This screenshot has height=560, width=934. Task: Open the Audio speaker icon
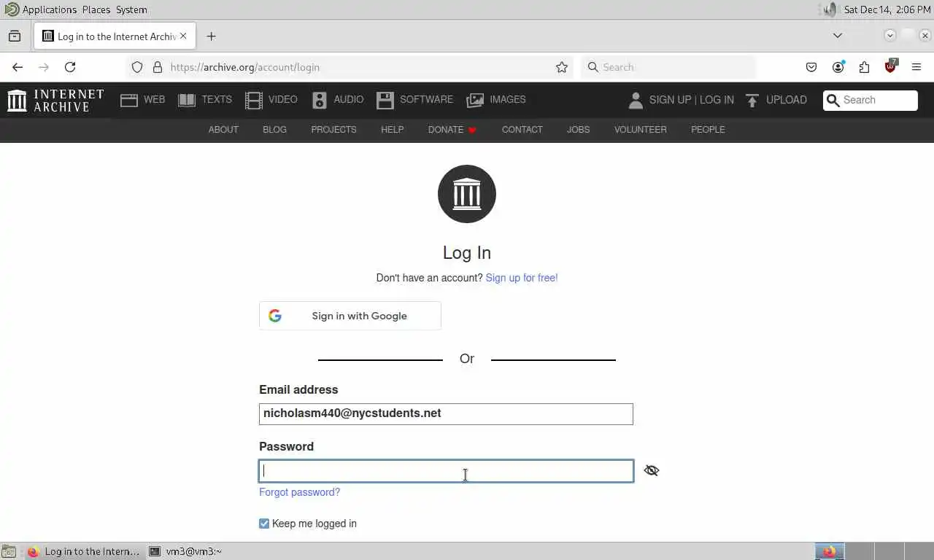(319, 101)
